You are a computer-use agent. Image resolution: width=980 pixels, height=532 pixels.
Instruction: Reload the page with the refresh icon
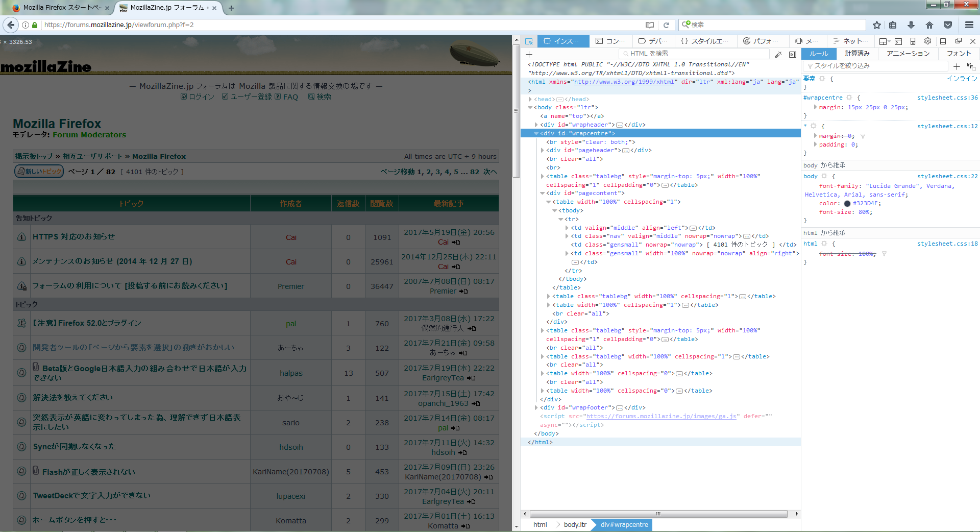(666, 25)
